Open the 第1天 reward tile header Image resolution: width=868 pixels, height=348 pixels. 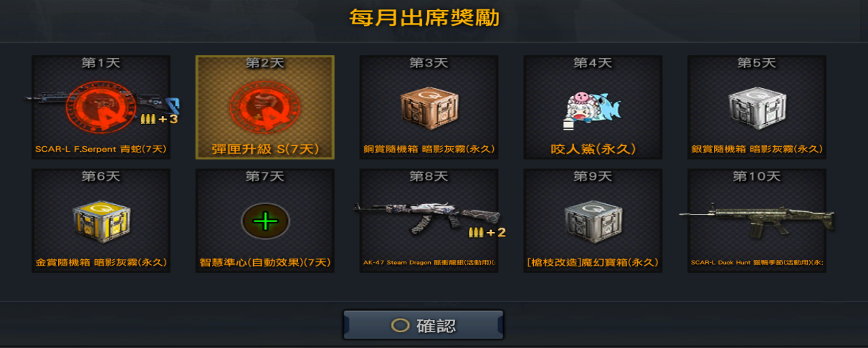[101, 63]
